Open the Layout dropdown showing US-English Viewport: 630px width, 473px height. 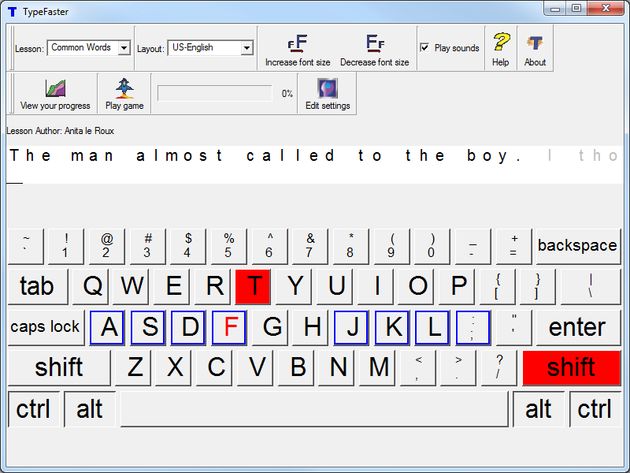[x=210, y=48]
